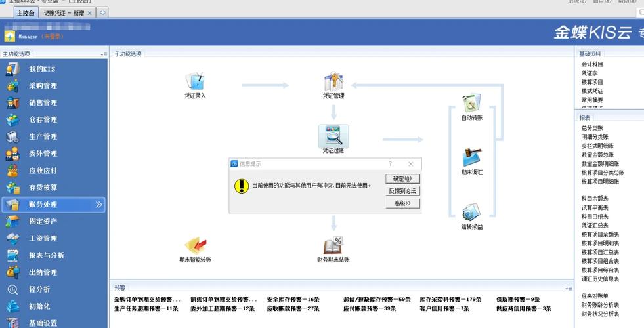The image size is (644, 328).
Task: View 库存呆滞料预警-179条 alert
Action: [450, 300]
